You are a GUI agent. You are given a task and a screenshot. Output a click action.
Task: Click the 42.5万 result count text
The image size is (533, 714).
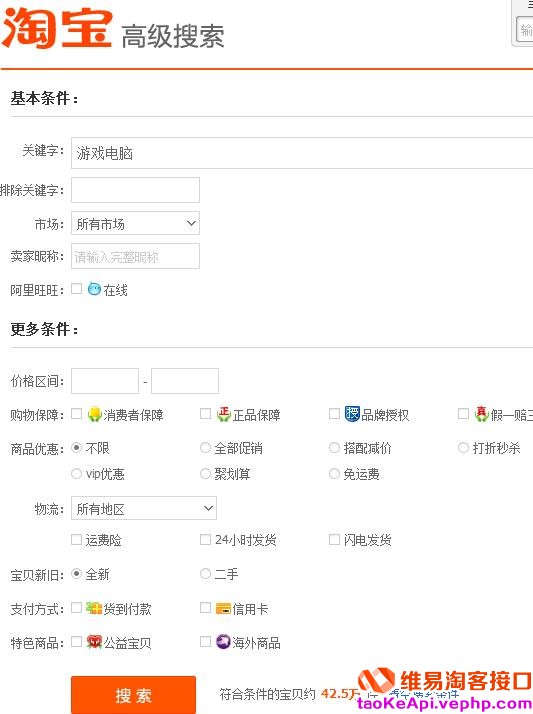tap(339, 694)
